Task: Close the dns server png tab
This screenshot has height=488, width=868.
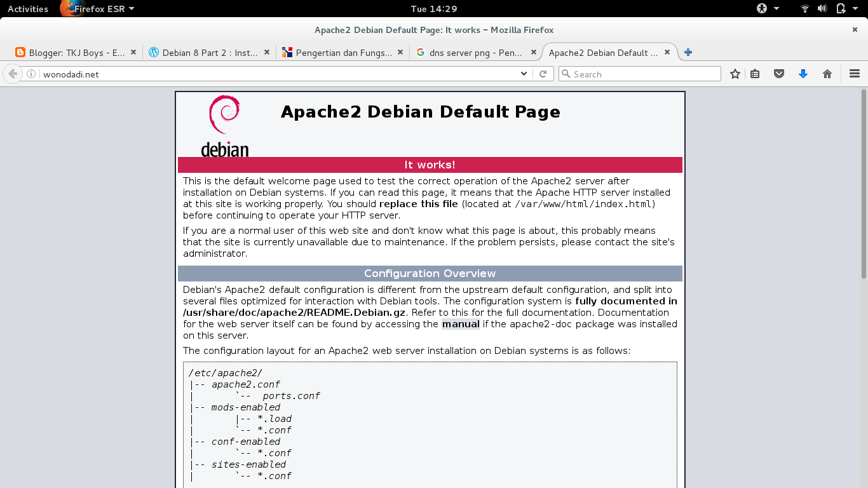Action: (x=534, y=53)
